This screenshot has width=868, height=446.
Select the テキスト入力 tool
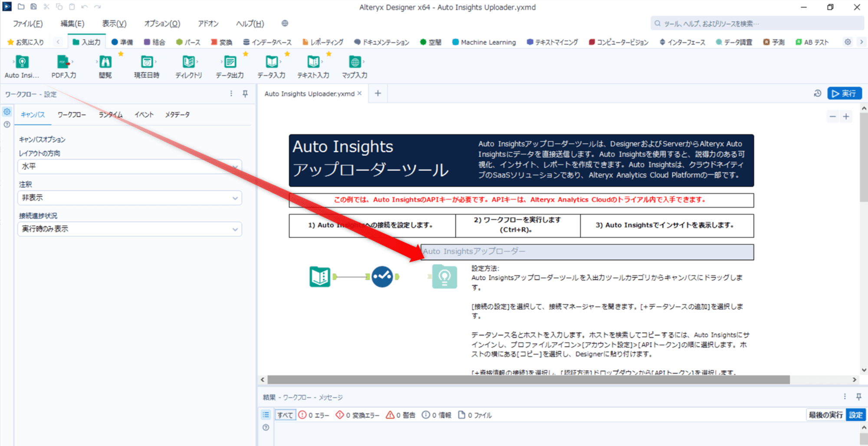click(313, 66)
